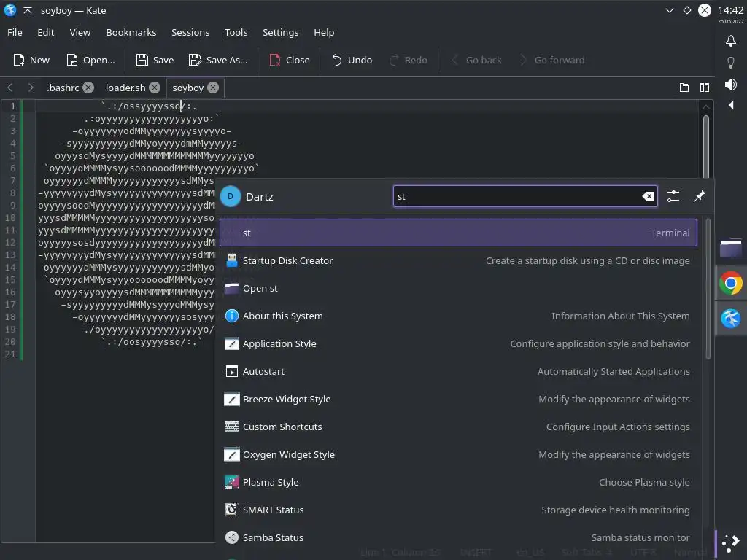The image size is (747, 560).
Task: Open the Sessions menu
Action: click(x=190, y=32)
